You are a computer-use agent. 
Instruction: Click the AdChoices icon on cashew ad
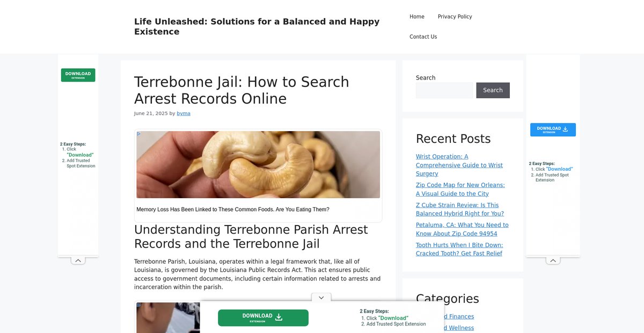coord(139,134)
